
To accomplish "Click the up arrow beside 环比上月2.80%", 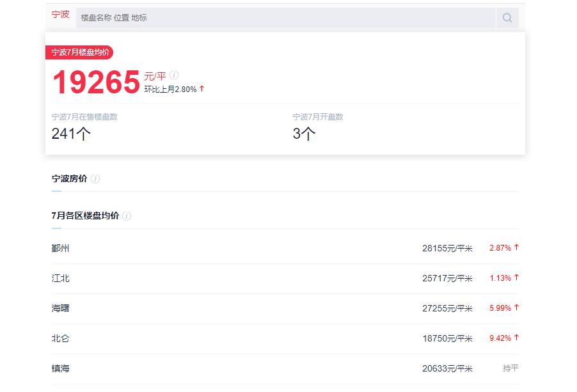I will click(202, 89).
